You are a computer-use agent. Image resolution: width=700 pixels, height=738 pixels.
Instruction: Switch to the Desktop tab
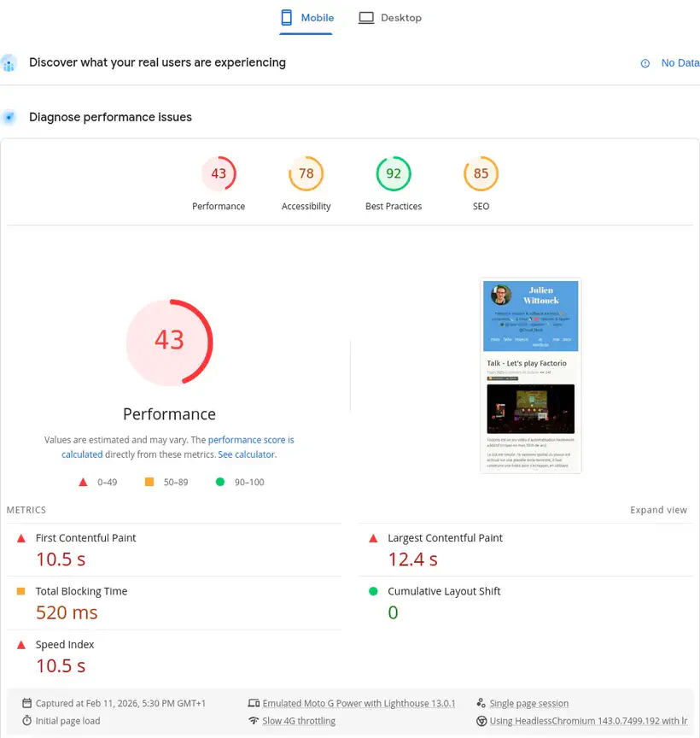coord(389,17)
